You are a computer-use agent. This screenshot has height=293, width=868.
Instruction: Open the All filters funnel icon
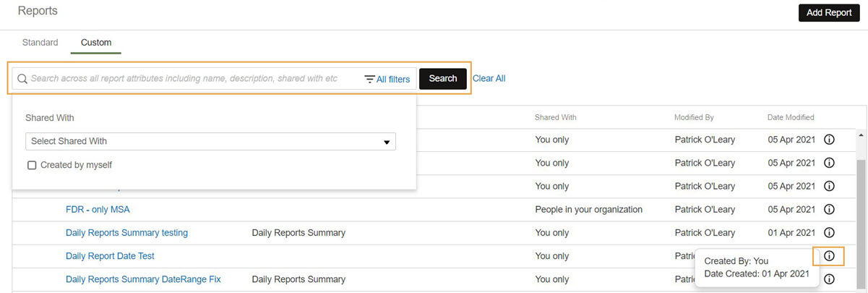pyautogui.click(x=369, y=79)
